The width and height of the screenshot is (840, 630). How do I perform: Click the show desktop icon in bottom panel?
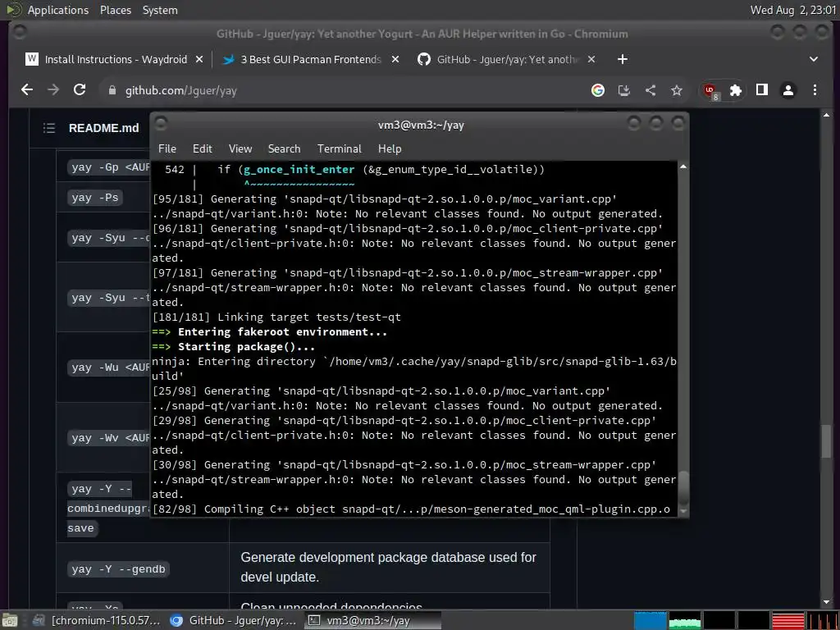pyautogui.click(x=10, y=620)
